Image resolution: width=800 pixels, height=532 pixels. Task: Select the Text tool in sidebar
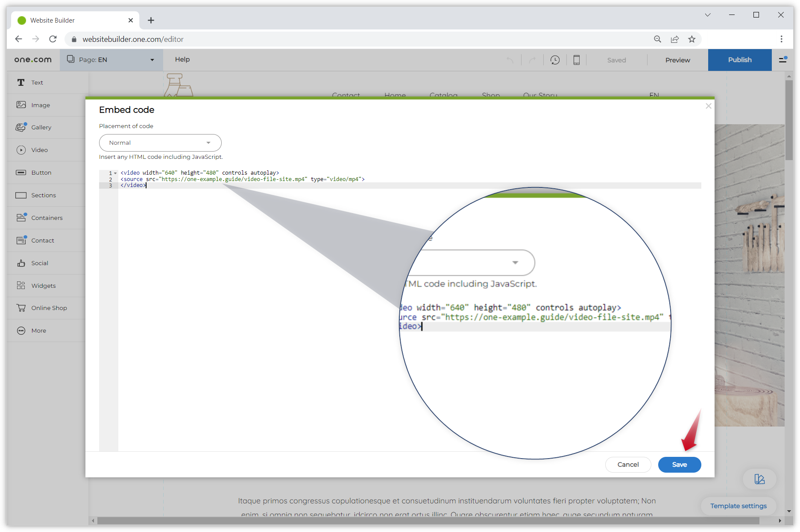37,82
